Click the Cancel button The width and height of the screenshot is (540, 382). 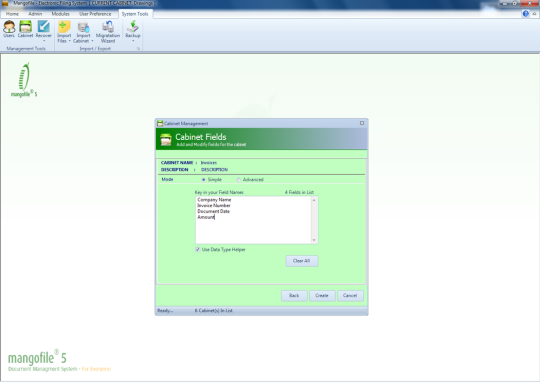pos(350,296)
